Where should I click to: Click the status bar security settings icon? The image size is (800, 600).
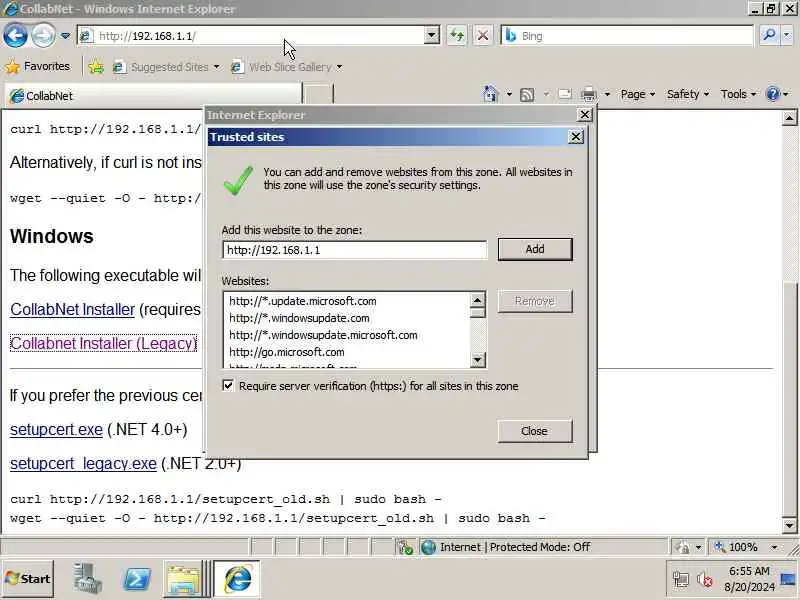coord(682,547)
